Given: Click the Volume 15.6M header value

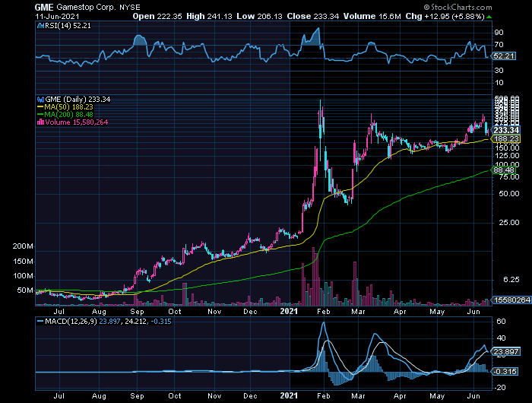Looking at the screenshot, I should pos(372,16).
